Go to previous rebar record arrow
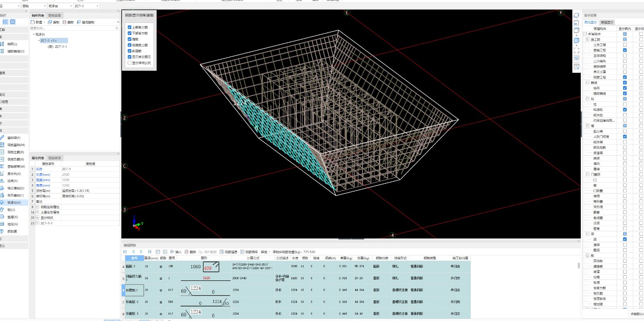This screenshot has height=321, width=644. point(133,252)
